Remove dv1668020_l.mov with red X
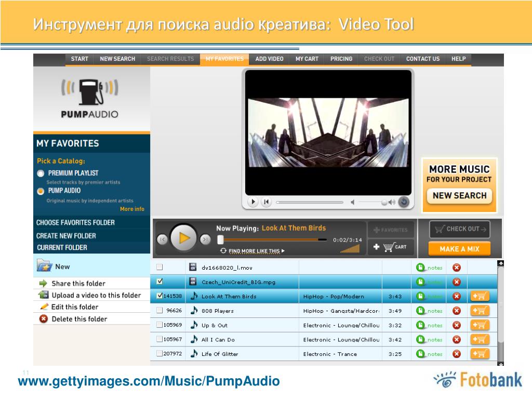Viewport: 532px width, 399px height. 457,268
